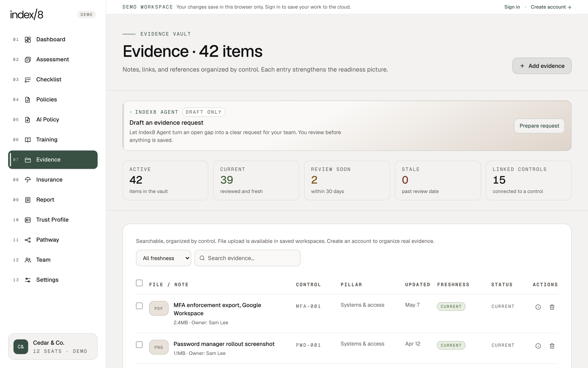This screenshot has width=588, height=368.
Task: Click the Insurance umbrella icon
Action: pos(28,180)
